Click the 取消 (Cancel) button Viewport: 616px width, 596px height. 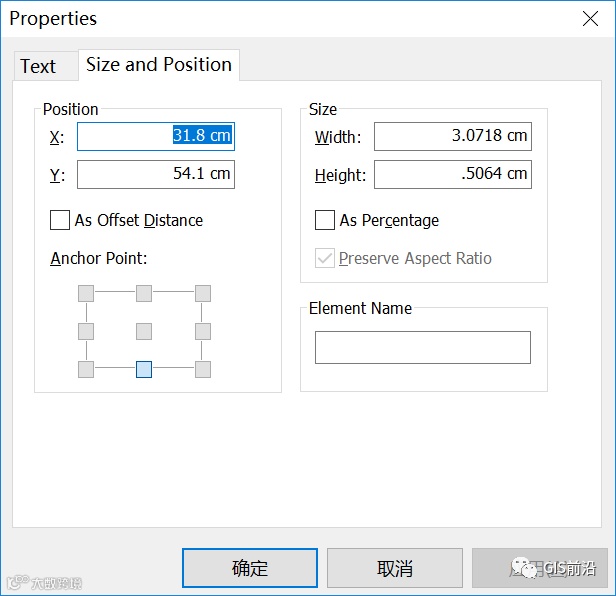click(x=394, y=568)
